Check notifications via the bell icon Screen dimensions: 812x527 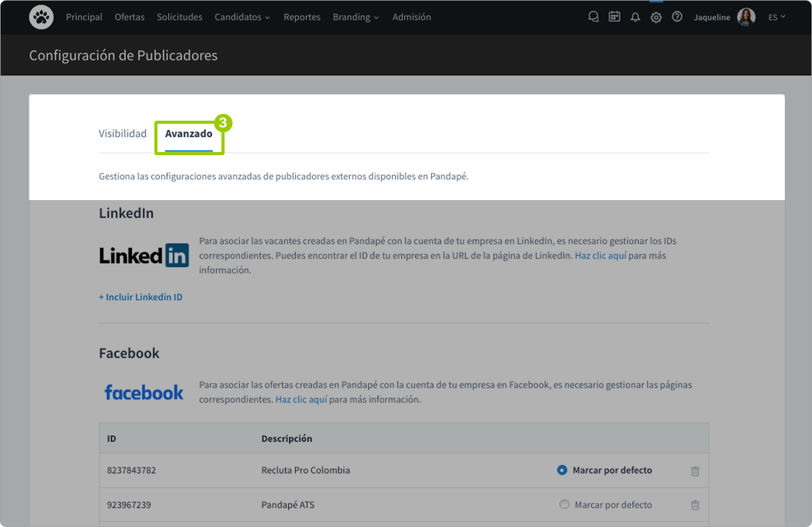(635, 17)
